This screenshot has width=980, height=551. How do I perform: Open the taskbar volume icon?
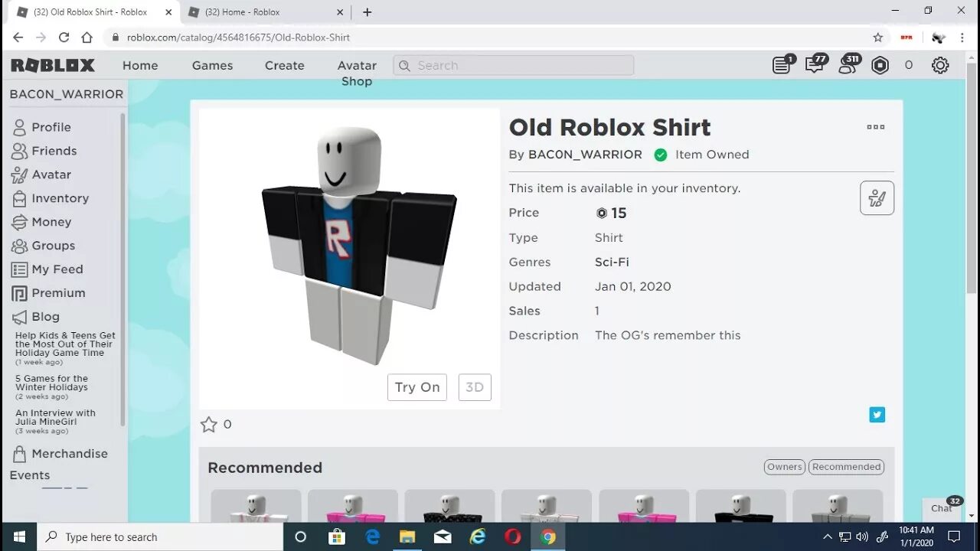862,536
